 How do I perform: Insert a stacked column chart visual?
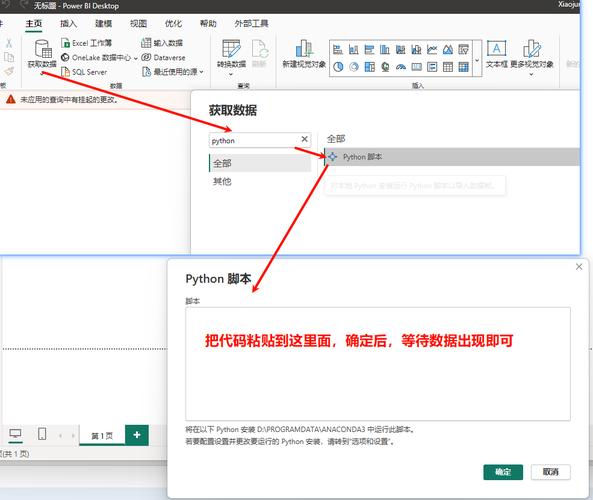click(x=354, y=49)
